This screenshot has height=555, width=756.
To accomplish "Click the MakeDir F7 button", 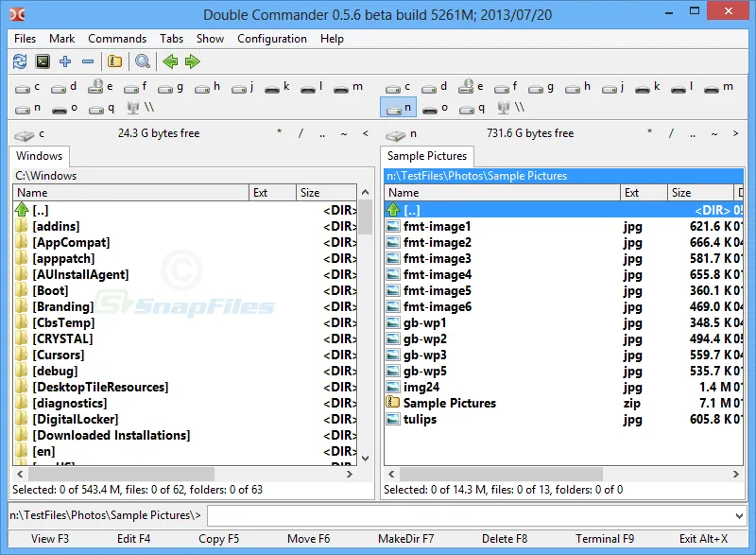I will (406, 539).
